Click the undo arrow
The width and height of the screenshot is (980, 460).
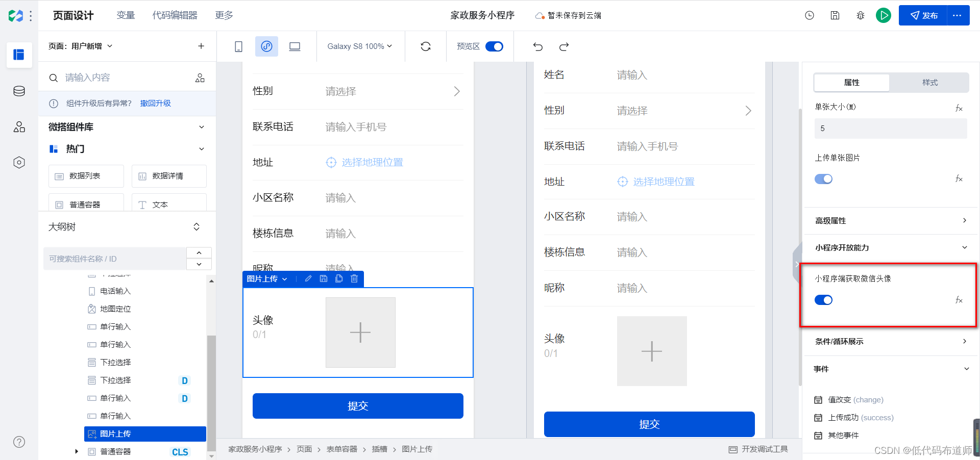(538, 46)
